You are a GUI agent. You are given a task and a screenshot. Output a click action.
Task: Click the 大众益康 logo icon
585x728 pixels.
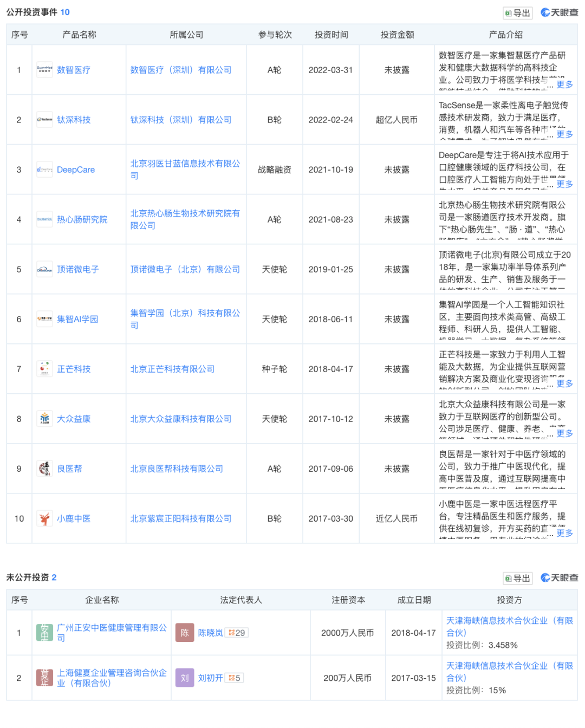(44, 419)
